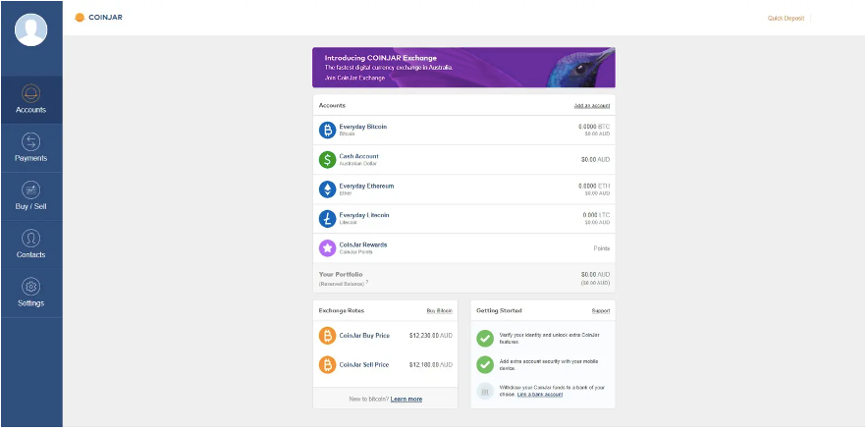Click the Buy Bitcoin link
The width and height of the screenshot is (868, 431).
coord(440,311)
